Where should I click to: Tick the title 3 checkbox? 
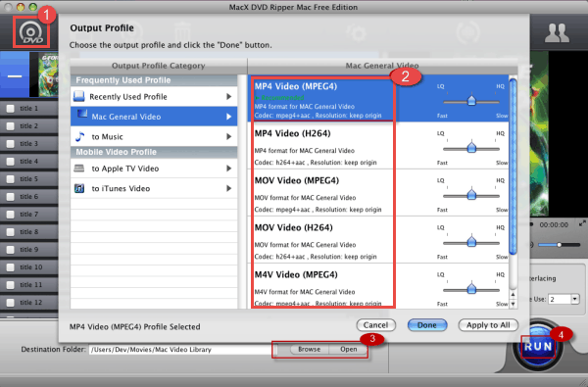(x=11, y=144)
